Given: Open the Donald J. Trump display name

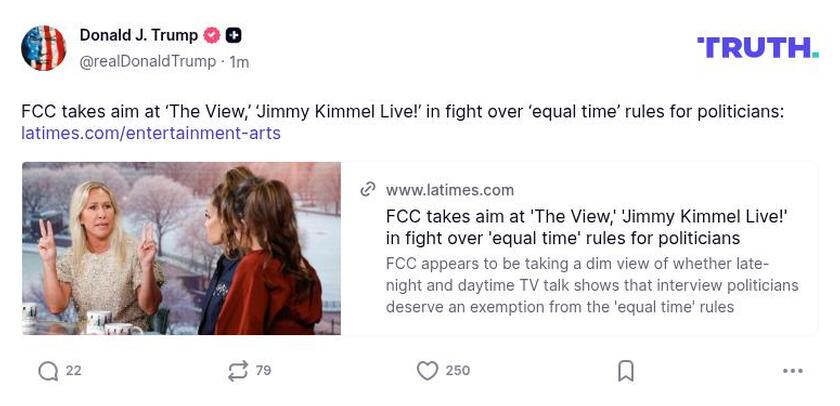Looking at the screenshot, I should tap(138, 36).
